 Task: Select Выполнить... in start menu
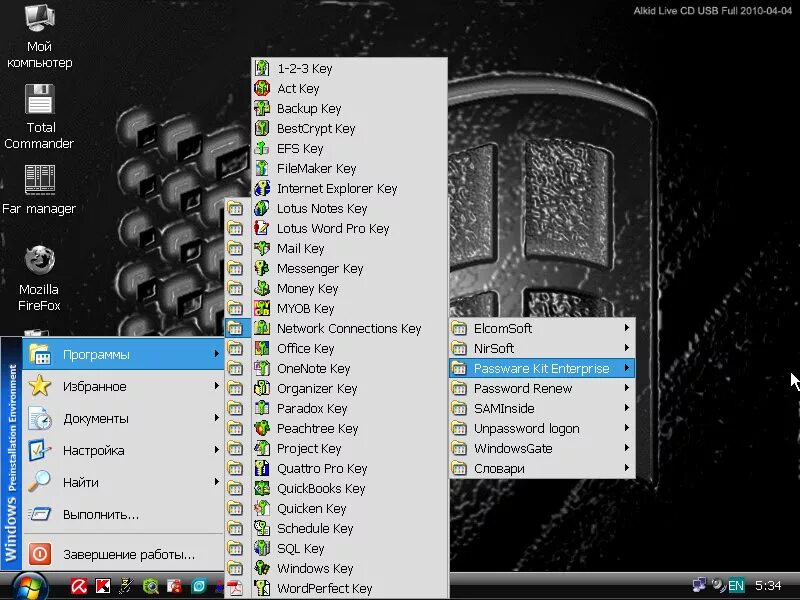coord(123,514)
